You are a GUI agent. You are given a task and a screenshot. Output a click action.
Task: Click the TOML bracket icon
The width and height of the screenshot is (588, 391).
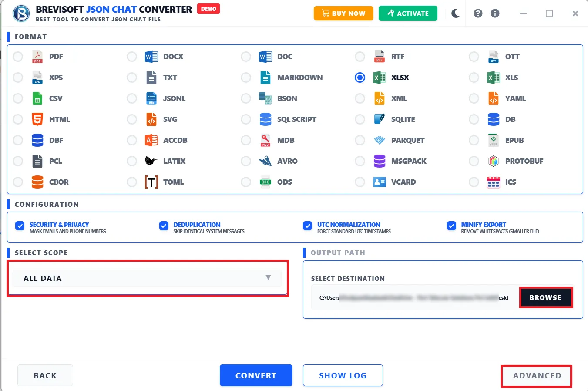coord(151,182)
